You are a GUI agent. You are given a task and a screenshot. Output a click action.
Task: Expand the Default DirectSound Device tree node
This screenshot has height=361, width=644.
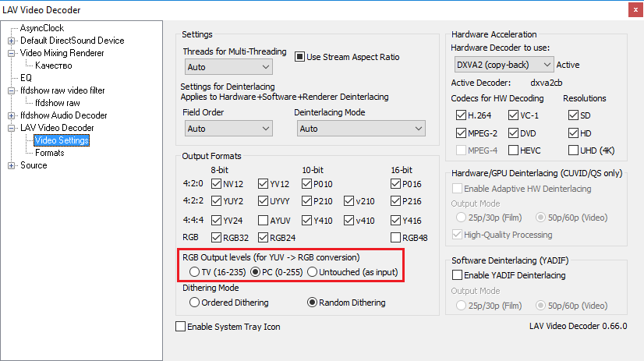click(12, 41)
